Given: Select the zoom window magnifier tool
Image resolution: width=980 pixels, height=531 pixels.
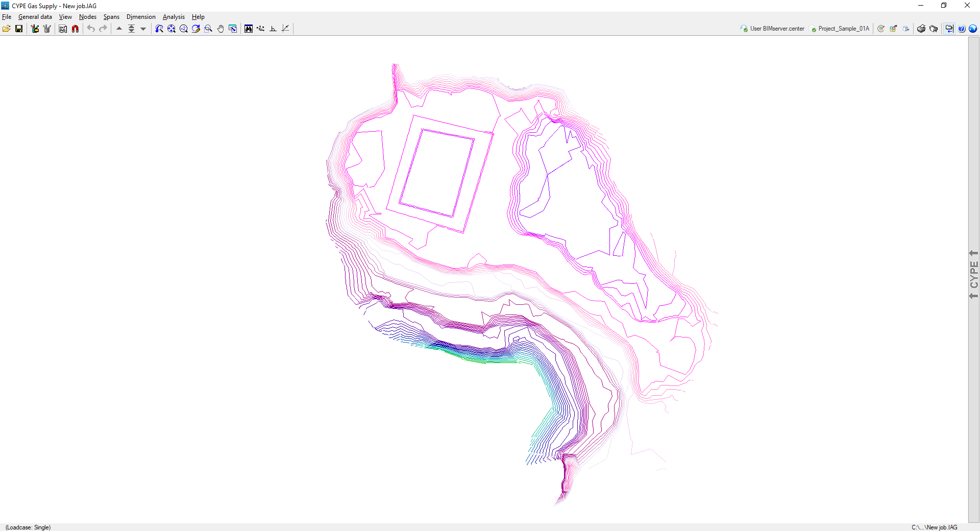Looking at the screenshot, I should pos(208,29).
